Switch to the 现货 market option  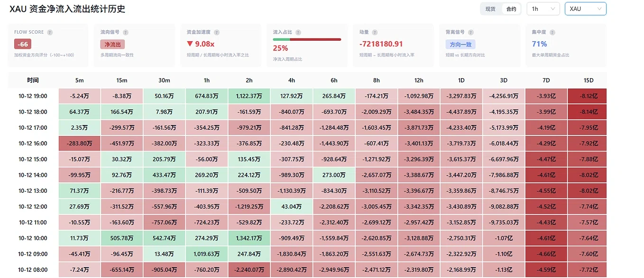click(490, 9)
